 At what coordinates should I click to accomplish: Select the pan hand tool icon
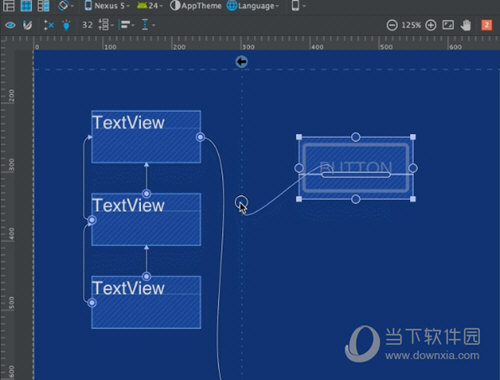click(x=466, y=25)
